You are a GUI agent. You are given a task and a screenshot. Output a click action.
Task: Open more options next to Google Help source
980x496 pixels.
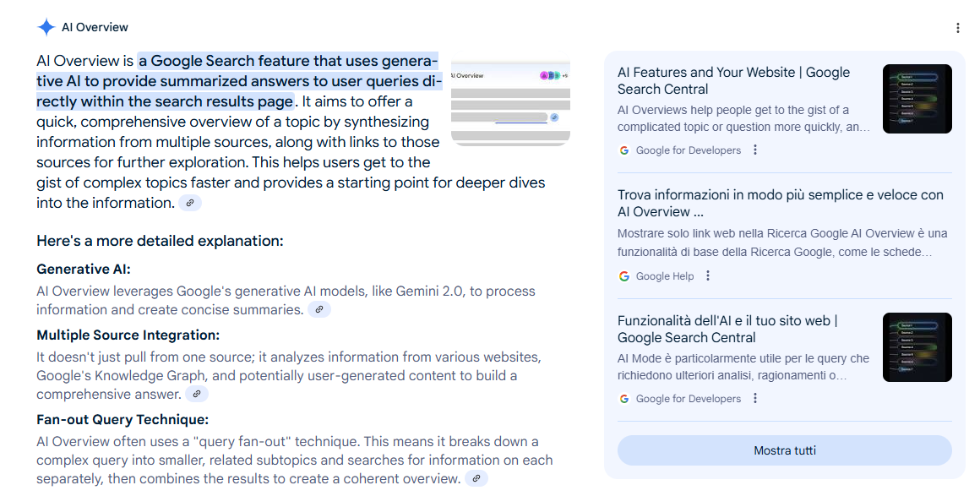click(x=707, y=275)
